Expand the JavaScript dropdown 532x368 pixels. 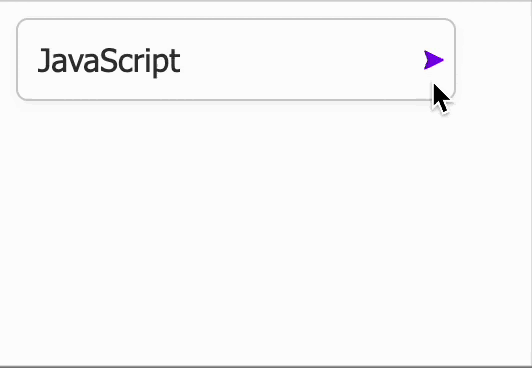tap(236, 60)
